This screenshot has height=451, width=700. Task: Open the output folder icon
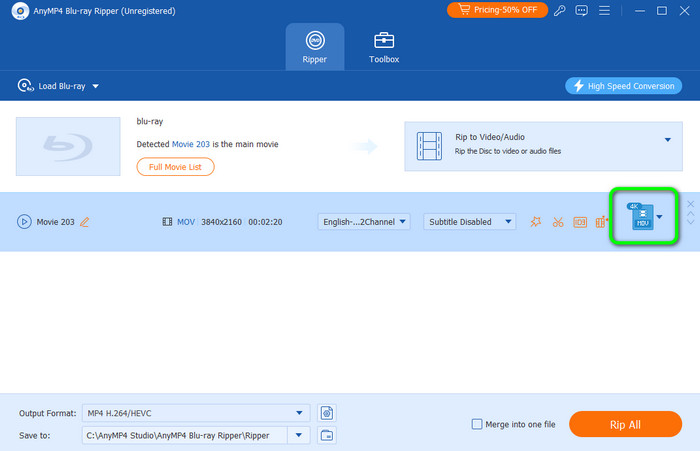coord(327,435)
